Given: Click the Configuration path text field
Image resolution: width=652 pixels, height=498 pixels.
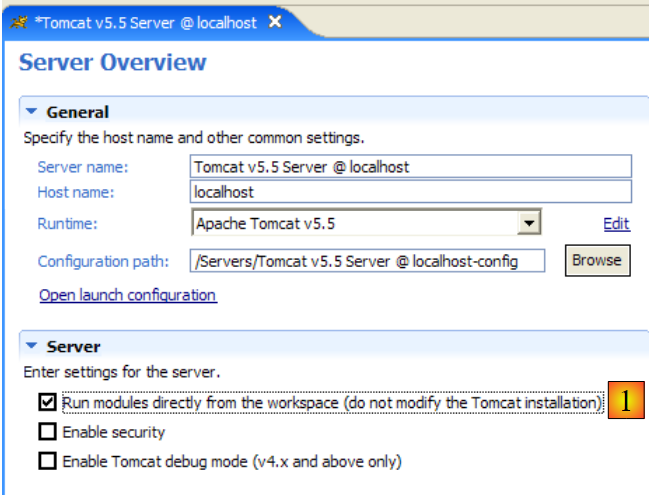Looking at the screenshot, I should (x=367, y=261).
